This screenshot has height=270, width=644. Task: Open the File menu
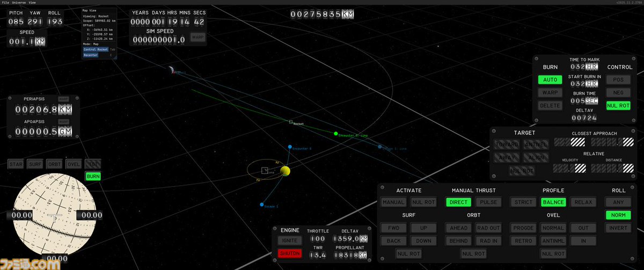pos(5,3)
